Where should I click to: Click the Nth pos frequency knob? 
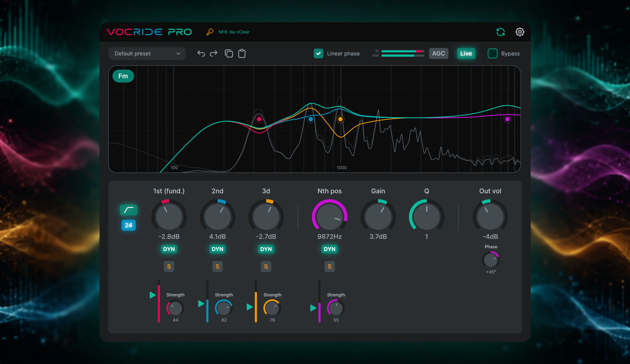coord(329,217)
